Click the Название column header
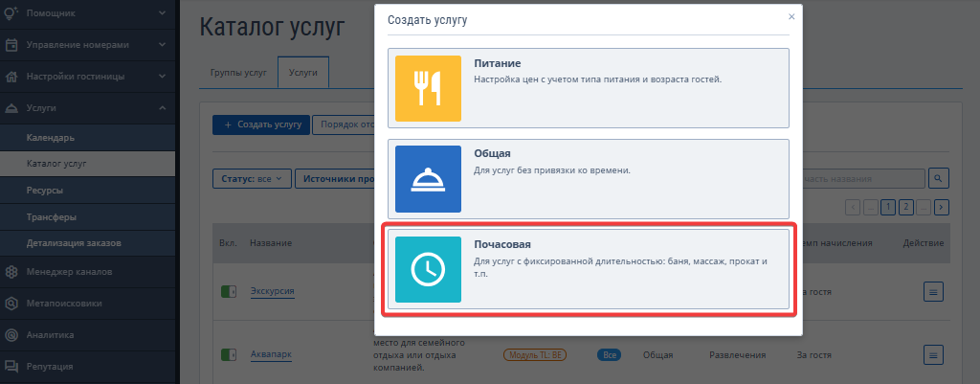The image size is (980, 384). 271,242
